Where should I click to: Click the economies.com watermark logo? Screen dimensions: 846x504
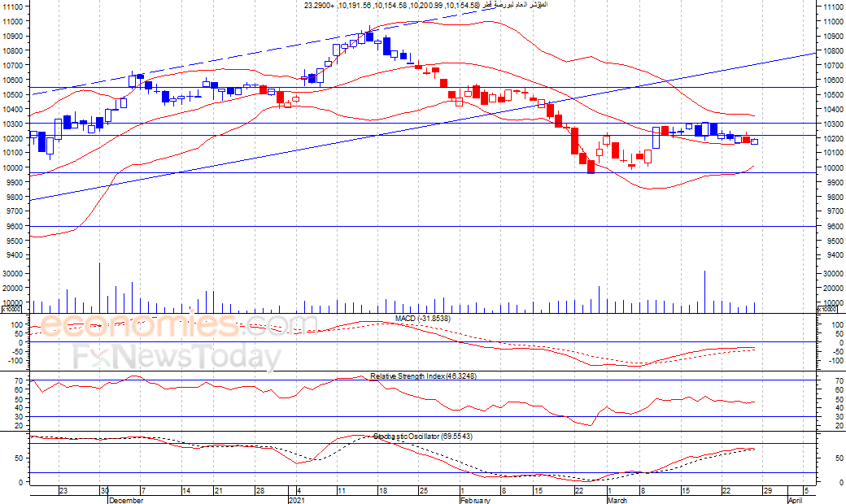pyautogui.click(x=178, y=324)
